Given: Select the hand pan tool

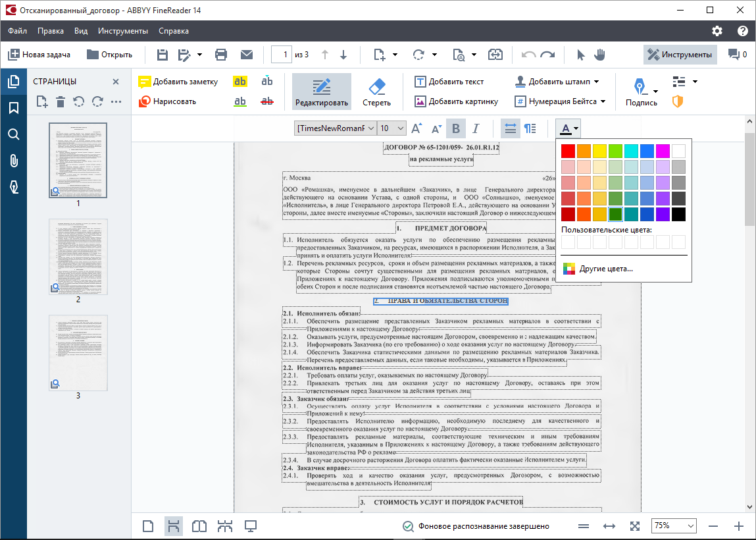Looking at the screenshot, I should click(599, 55).
